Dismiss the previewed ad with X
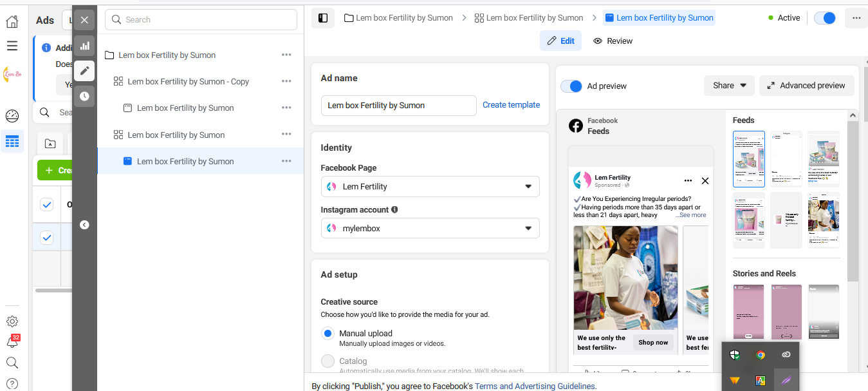This screenshot has height=391, width=868. pyautogui.click(x=705, y=181)
